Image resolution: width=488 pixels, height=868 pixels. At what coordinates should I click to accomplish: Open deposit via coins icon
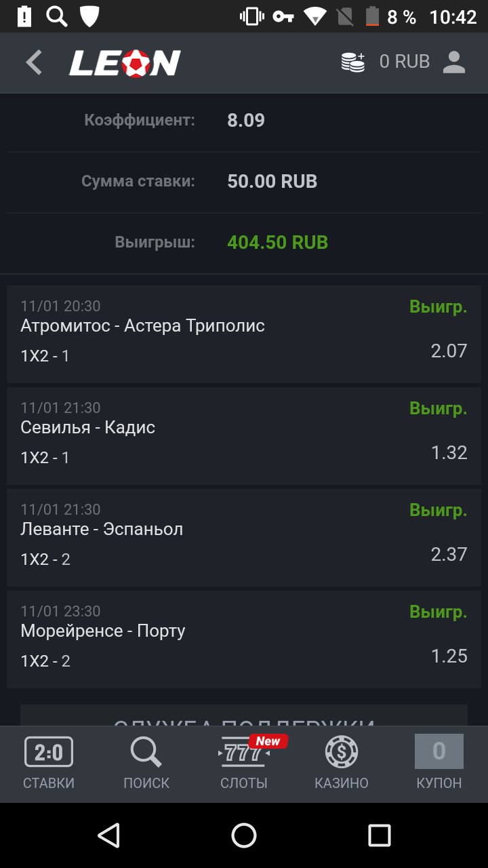click(x=353, y=62)
